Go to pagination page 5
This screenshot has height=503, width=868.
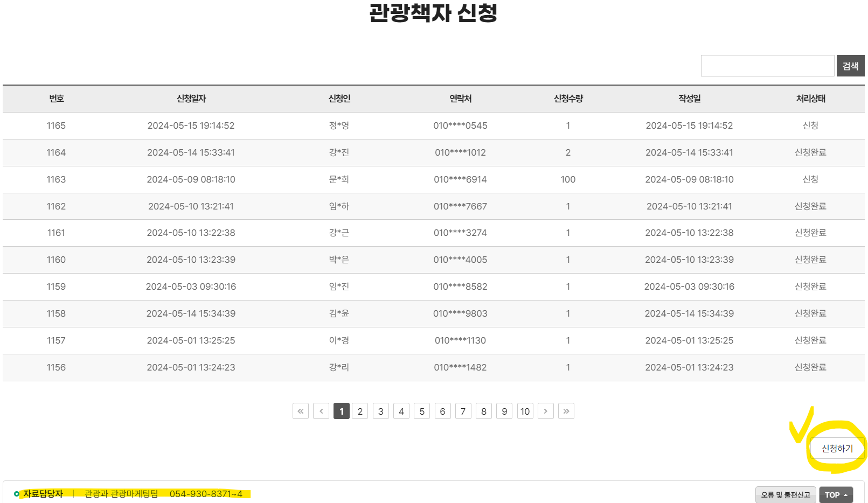(x=422, y=411)
